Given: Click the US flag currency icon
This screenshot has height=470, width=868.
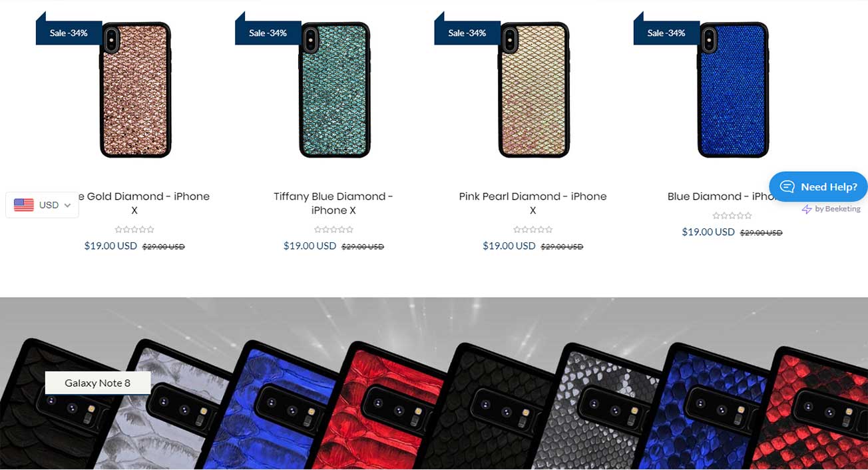Looking at the screenshot, I should click(24, 205).
